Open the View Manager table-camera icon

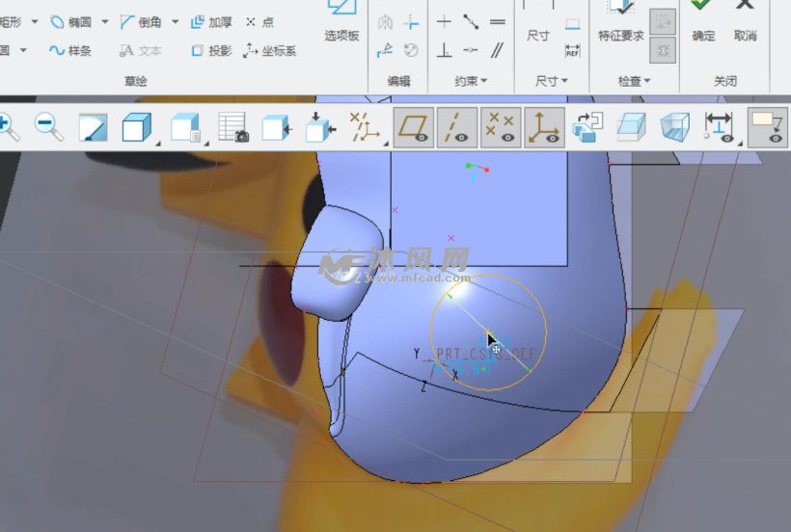coord(233,127)
